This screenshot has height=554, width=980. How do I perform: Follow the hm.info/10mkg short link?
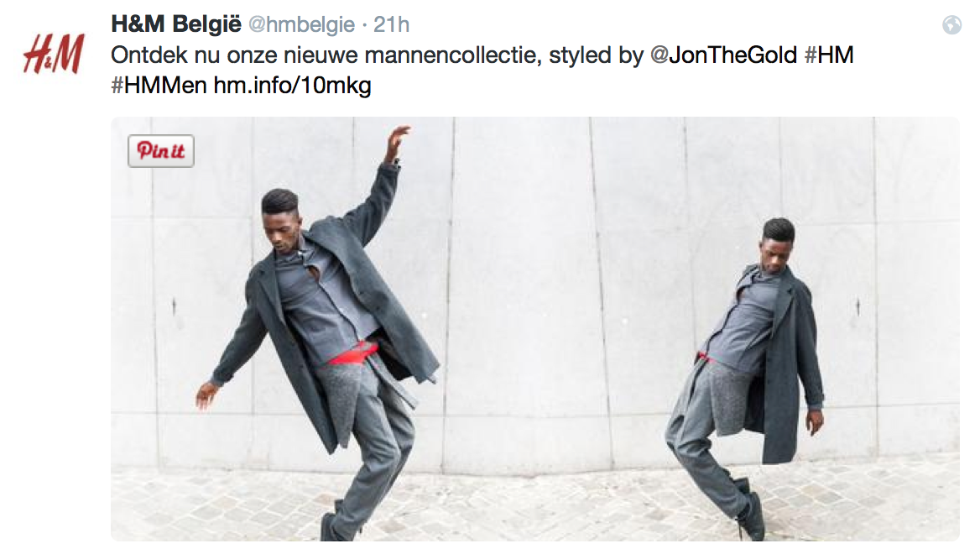click(293, 86)
